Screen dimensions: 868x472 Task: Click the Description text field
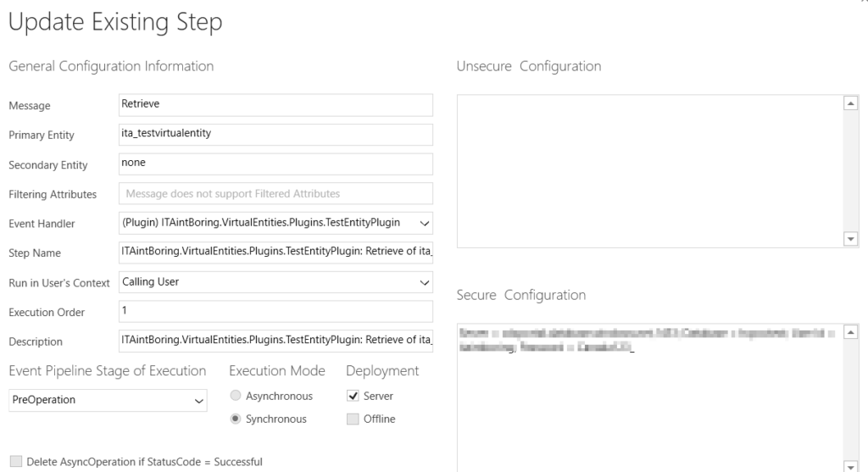point(275,341)
